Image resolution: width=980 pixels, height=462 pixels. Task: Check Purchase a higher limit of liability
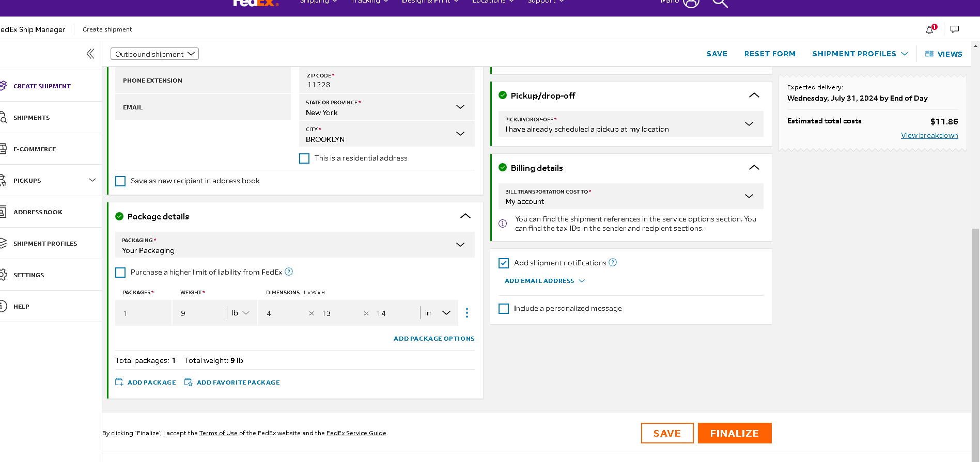click(x=120, y=273)
